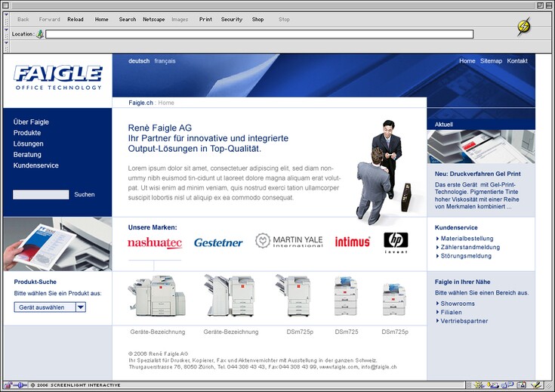Open the Kontakt link
Image resolution: width=555 pixels, height=392 pixels.
517,61
